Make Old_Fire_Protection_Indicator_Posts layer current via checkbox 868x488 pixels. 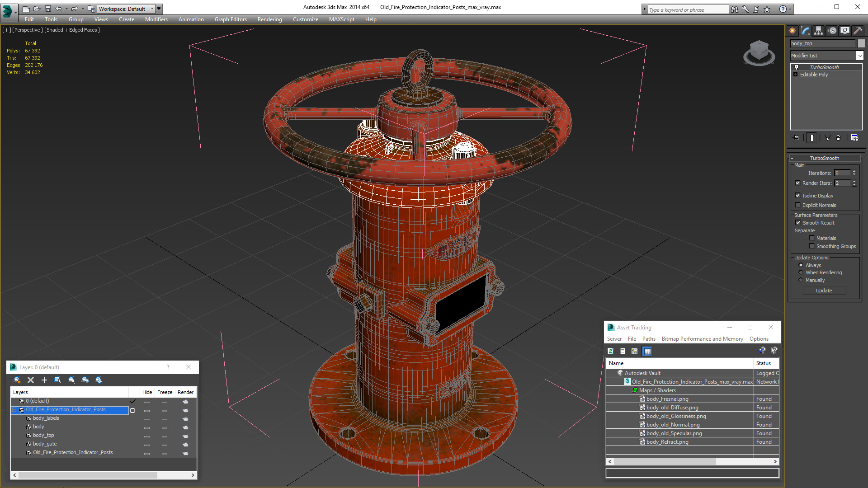pos(132,410)
